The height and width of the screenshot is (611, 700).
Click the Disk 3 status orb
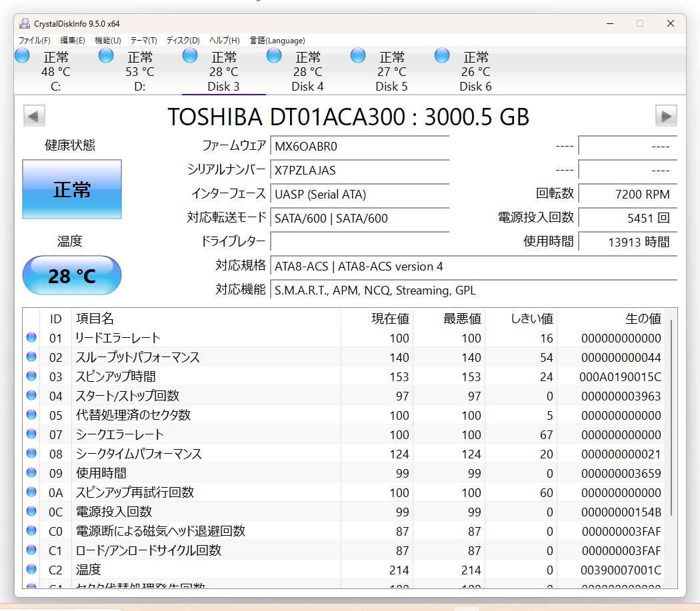(190, 56)
